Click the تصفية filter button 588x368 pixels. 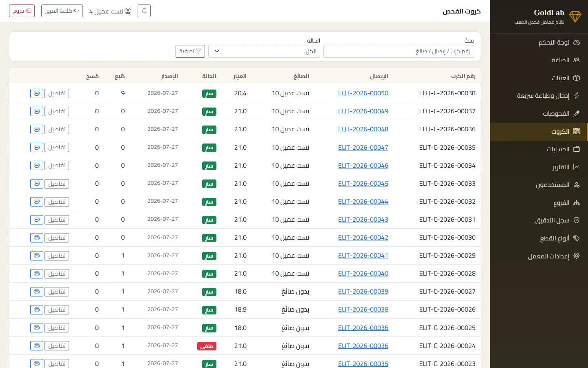(x=190, y=52)
